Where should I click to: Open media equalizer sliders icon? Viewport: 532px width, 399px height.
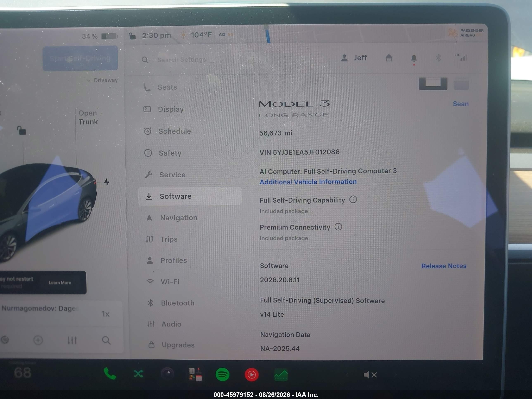pos(72,340)
